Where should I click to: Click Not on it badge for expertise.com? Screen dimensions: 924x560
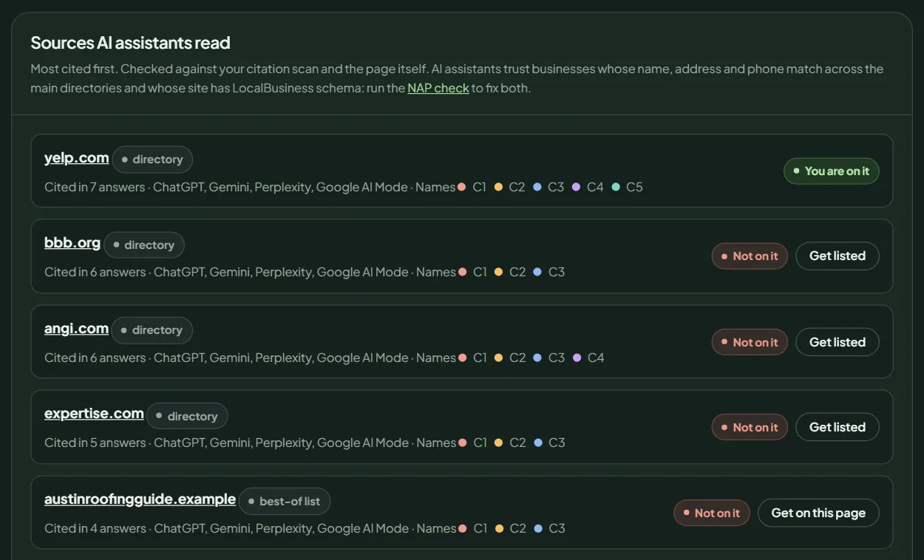[750, 427]
